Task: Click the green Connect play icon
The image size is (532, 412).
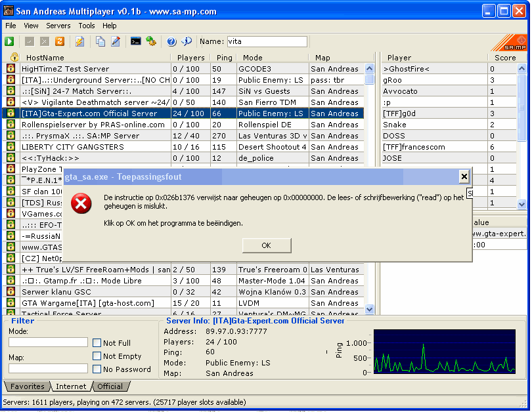Action: 9,41
